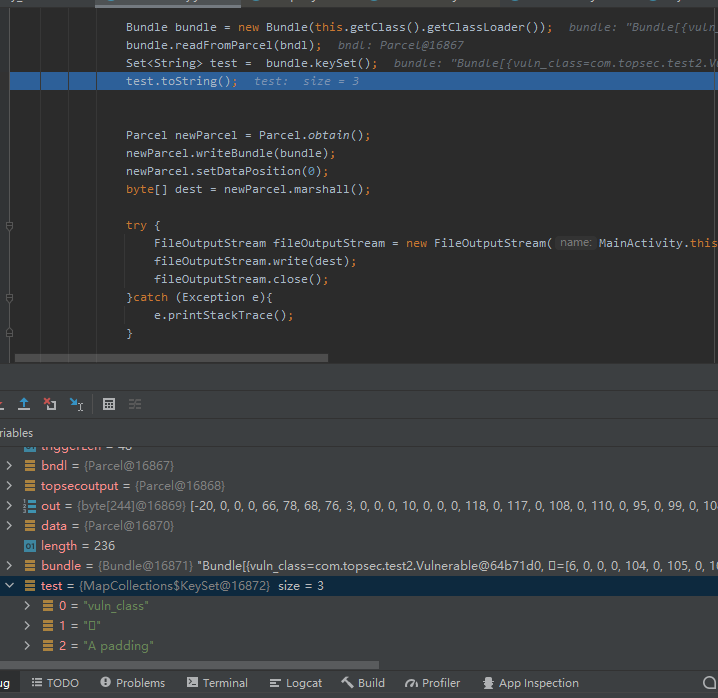Click inline hint "test: size = 3"
This screenshot has height=698, width=718.
pos(306,81)
